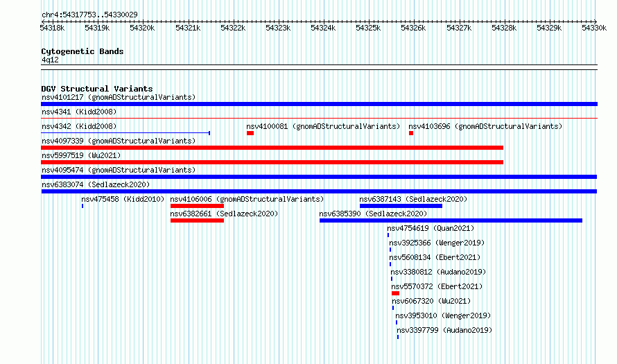The width and height of the screenshot is (617, 364).
Task: Click the 54325k ruler position
Action: coord(368,28)
